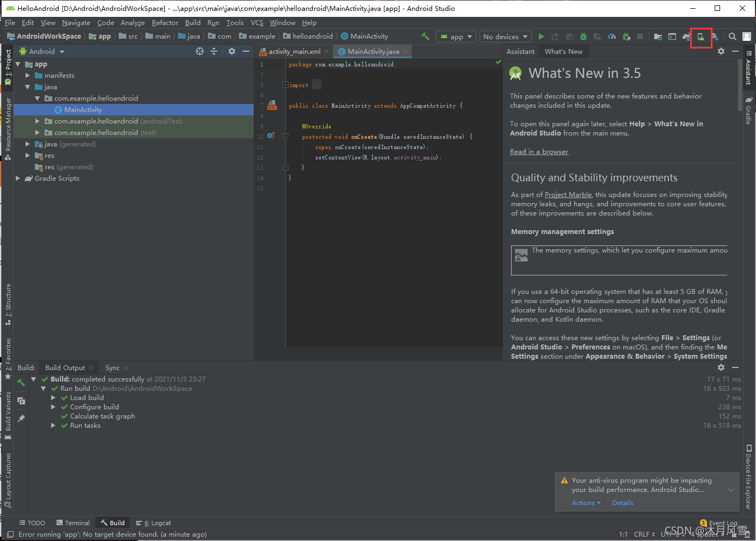Screen dimensions: 756x541
Task: Open Assistant panel gear options
Action: 721,51
